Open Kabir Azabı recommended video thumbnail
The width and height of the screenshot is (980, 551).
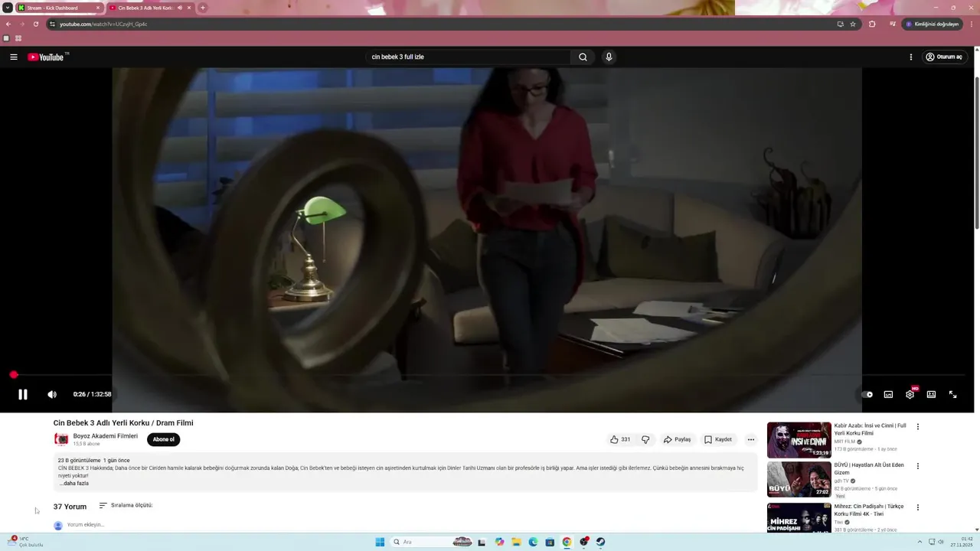[799, 440]
